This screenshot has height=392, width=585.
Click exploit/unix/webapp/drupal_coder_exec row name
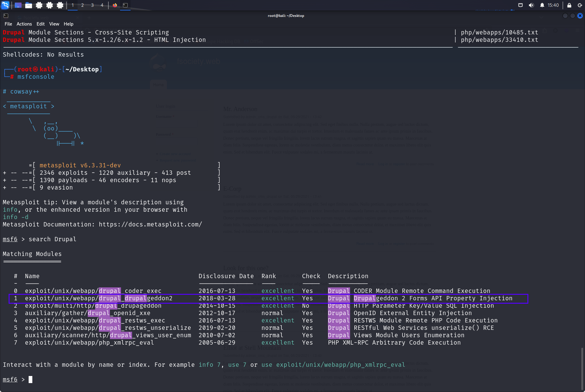coord(93,291)
